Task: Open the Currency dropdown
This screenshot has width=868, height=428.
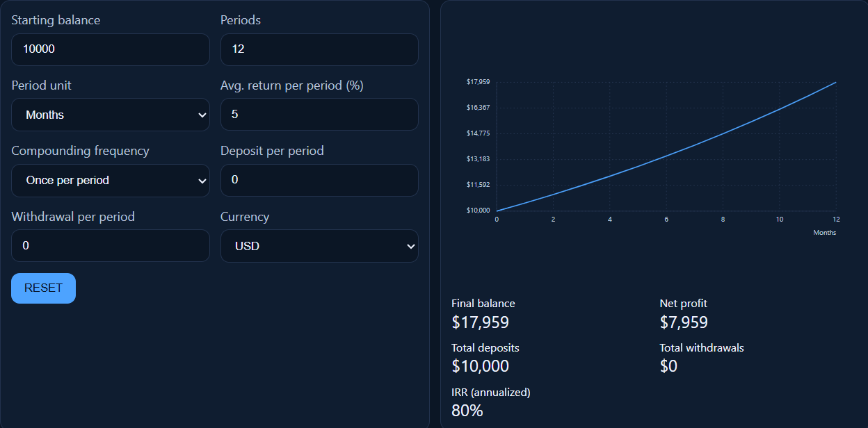Action: coord(319,245)
